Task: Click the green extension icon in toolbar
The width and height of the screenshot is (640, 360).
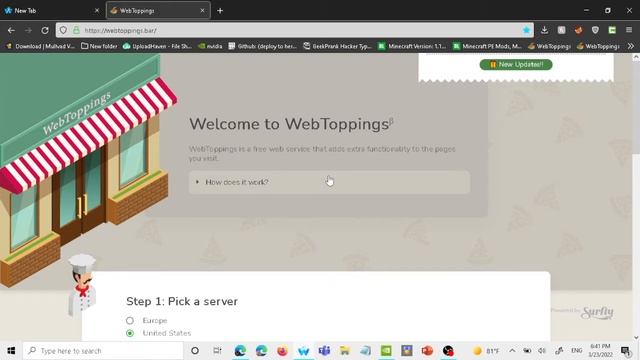Action: pyautogui.click(x=612, y=30)
